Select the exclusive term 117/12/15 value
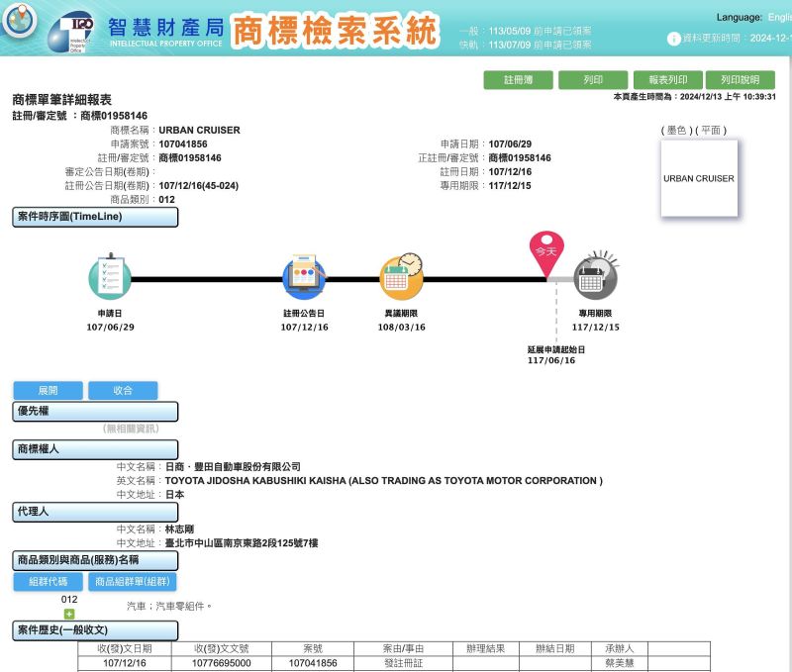792x672 pixels. click(510, 186)
